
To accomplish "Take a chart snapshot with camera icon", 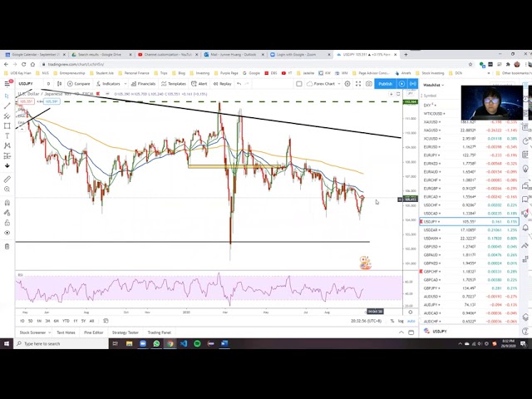I will click(x=369, y=83).
